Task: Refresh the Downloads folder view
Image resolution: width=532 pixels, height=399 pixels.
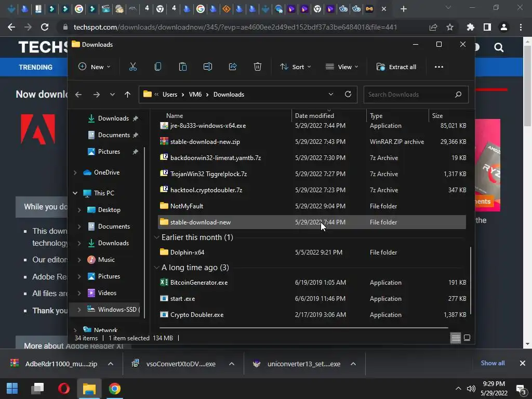Action: (x=348, y=94)
